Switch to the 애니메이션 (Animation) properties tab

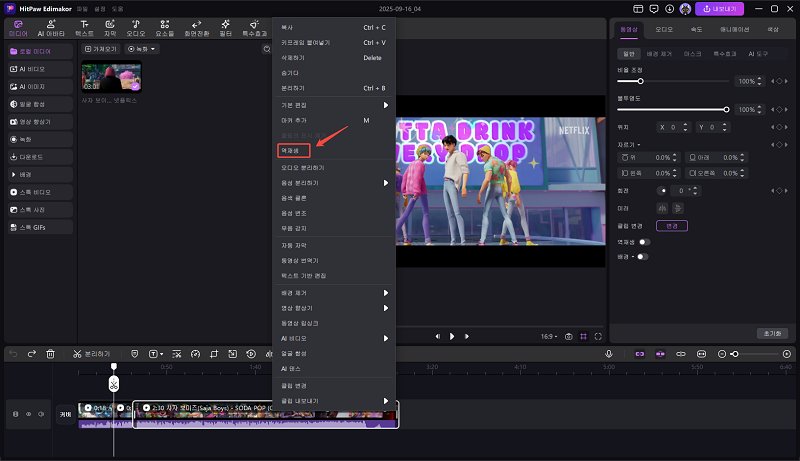735,30
